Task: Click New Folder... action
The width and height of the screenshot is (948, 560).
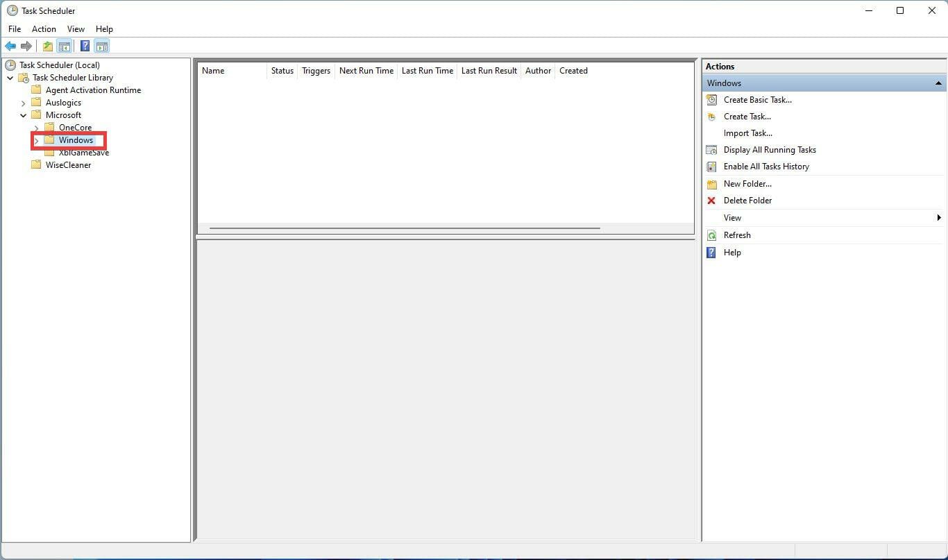Action: (x=747, y=184)
